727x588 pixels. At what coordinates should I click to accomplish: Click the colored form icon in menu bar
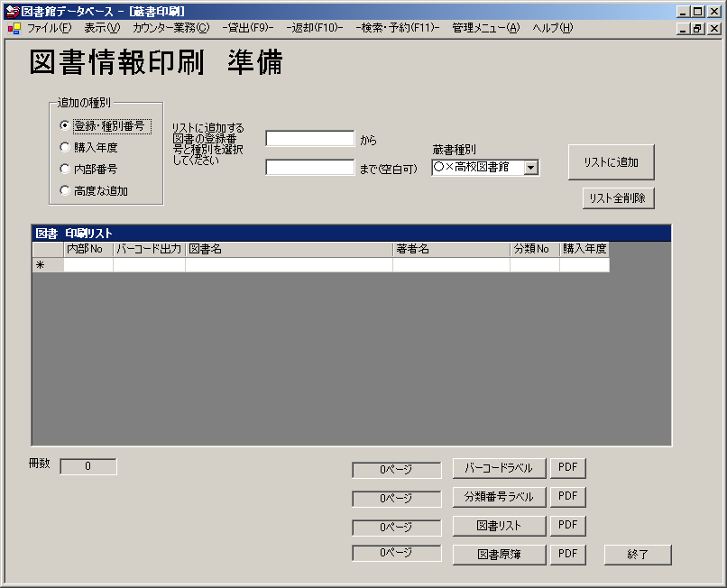[14, 29]
